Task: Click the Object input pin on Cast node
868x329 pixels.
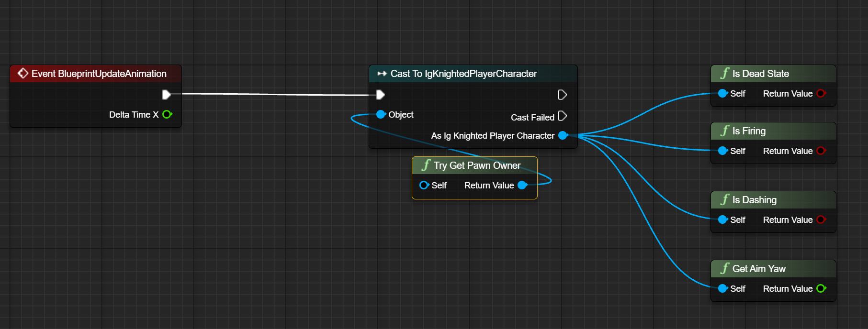Action: click(381, 114)
